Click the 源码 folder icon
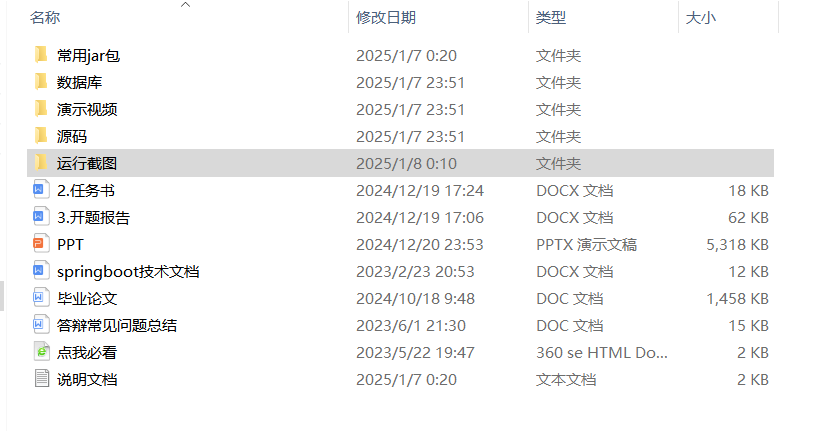Image resolution: width=819 pixels, height=431 pixels. 40,136
